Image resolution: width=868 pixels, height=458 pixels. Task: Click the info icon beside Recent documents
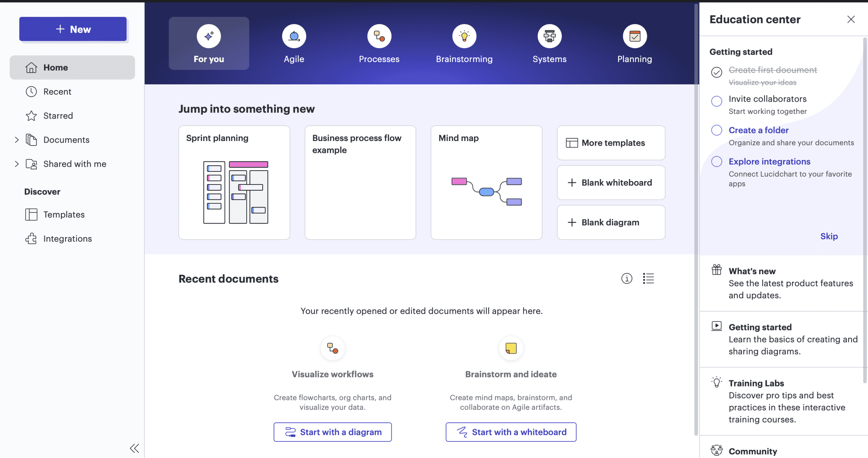[627, 278]
